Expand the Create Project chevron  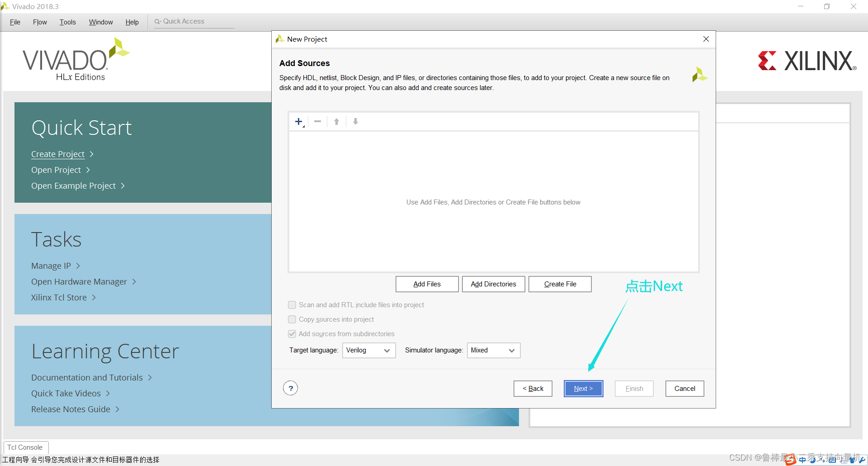[x=92, y=154]
